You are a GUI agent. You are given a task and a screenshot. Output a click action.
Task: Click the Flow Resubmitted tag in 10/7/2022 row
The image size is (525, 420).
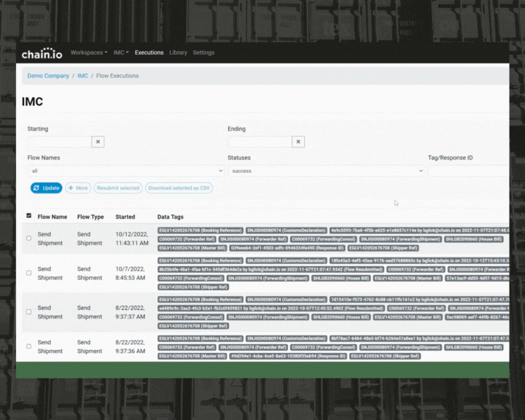click(271, 269)
